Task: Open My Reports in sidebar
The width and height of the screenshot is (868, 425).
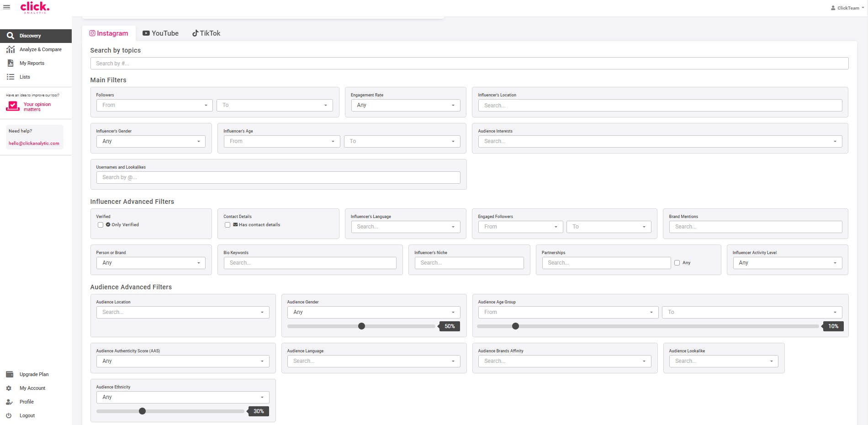Action: (x=36, y=63)
